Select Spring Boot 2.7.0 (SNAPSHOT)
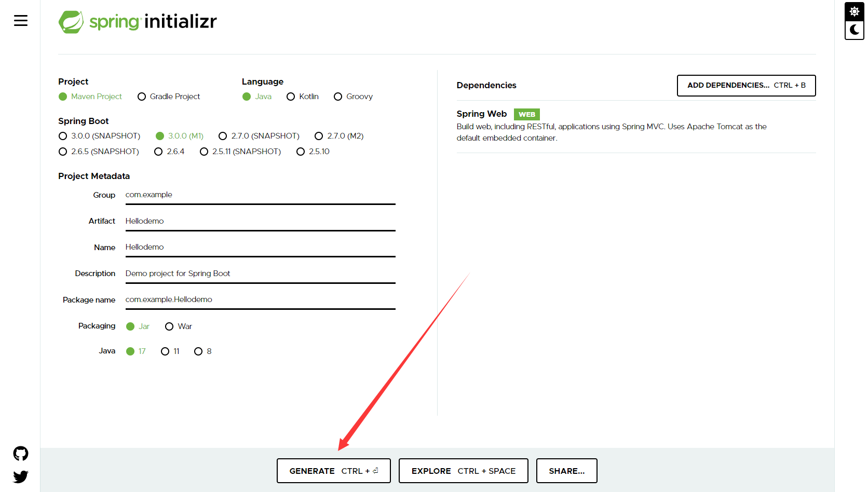The image size is (868, 492). [x=259, y=136]
